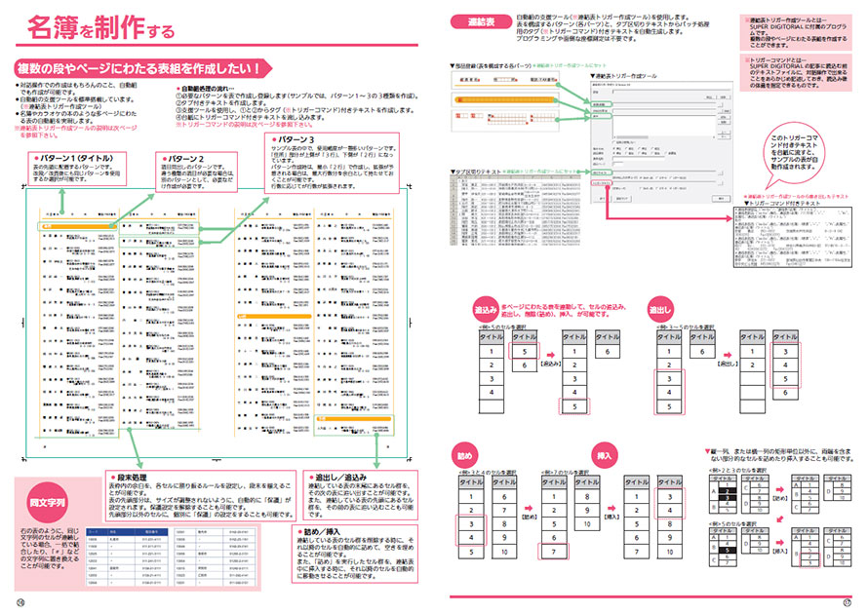Screen dimensions: 868x614
Task: Select the example label 7のセルを選択
Action: 565,473
